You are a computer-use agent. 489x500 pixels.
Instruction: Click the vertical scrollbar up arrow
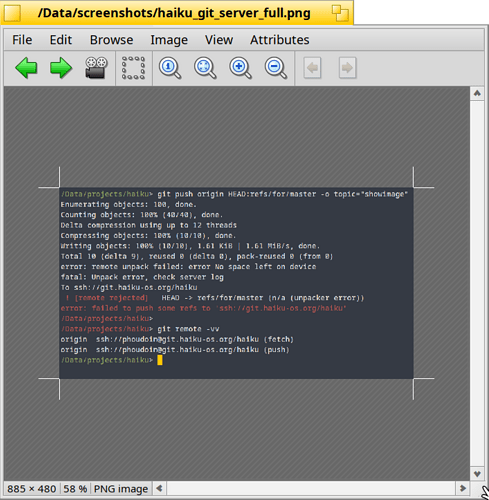coord(477,93)
